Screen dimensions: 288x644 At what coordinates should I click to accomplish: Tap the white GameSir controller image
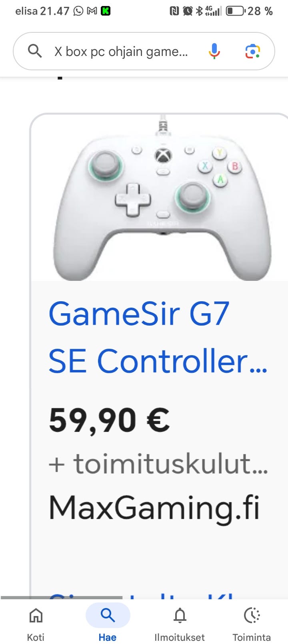click(x=162, y=198)
